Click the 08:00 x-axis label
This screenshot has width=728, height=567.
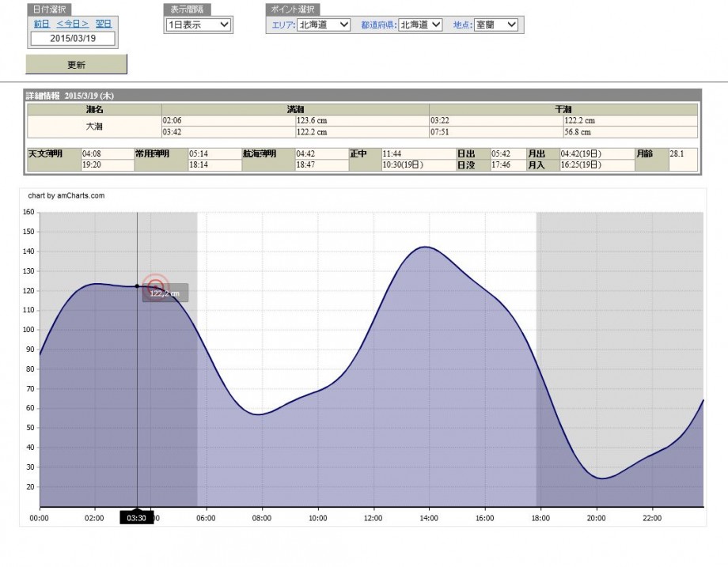[x=261, y=518]
